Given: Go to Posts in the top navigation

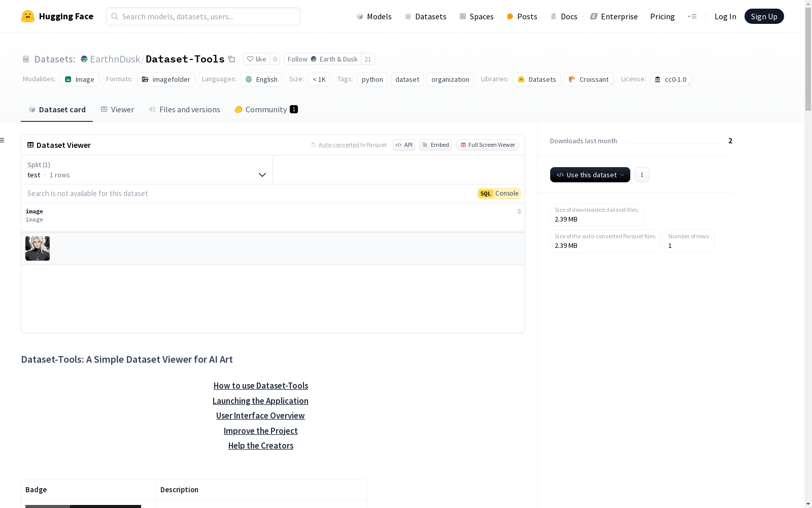Looking at the screenshot, I should (x=522, y=16).
